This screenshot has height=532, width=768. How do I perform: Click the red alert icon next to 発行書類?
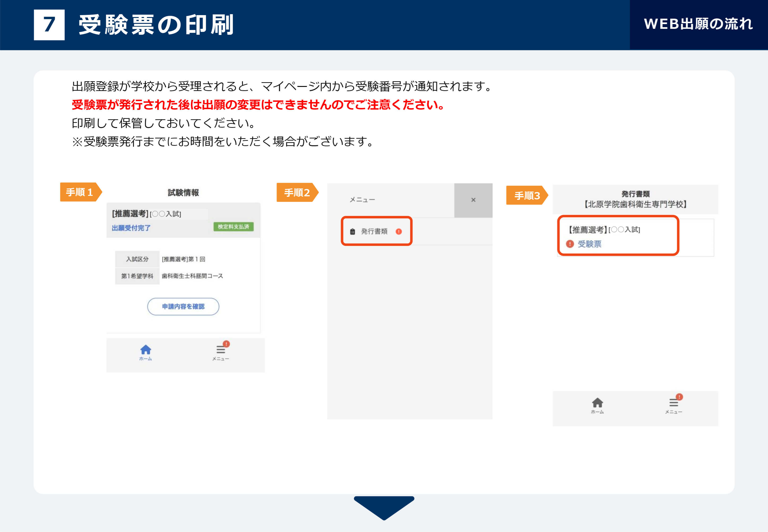coord(399,232)
